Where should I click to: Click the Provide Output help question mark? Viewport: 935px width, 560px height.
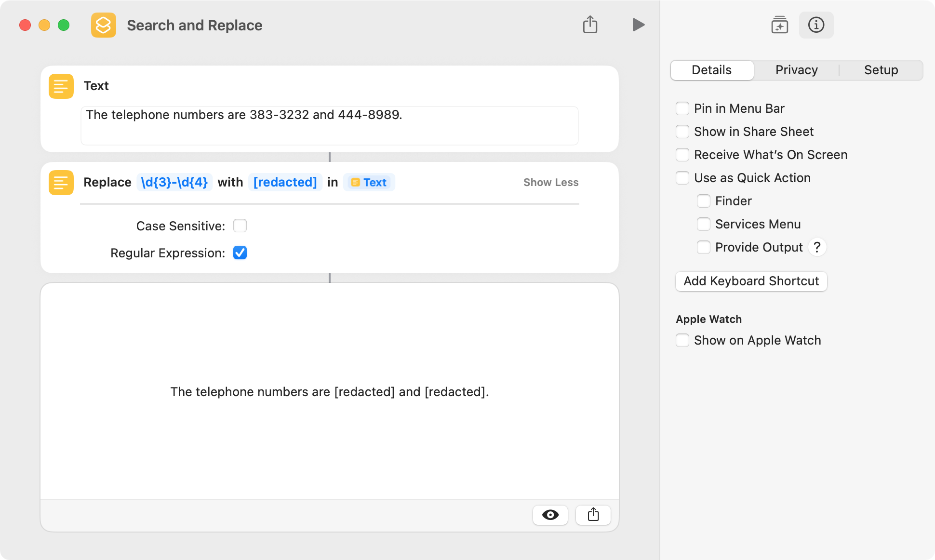(817, 247)
